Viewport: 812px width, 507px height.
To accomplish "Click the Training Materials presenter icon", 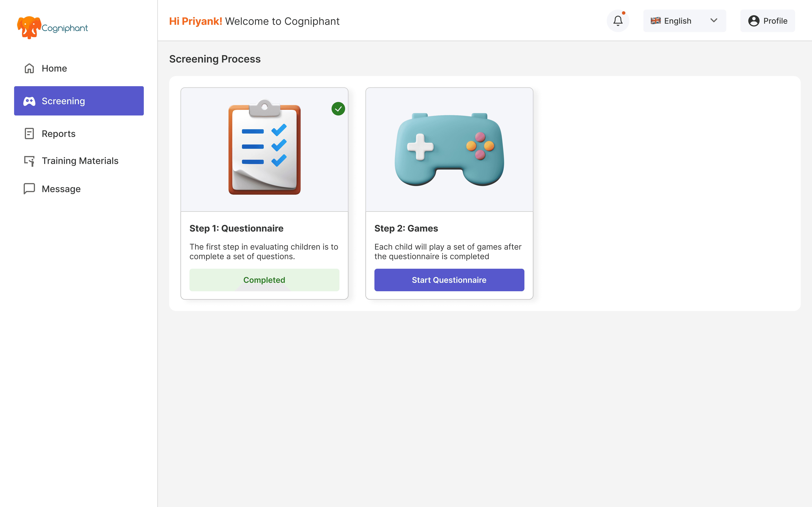I will coord(29,161).
